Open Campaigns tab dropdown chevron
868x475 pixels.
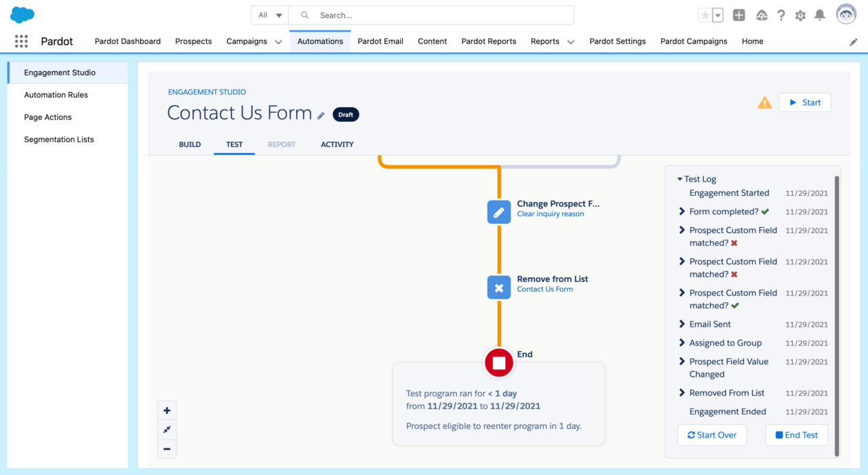click(278, 42)
